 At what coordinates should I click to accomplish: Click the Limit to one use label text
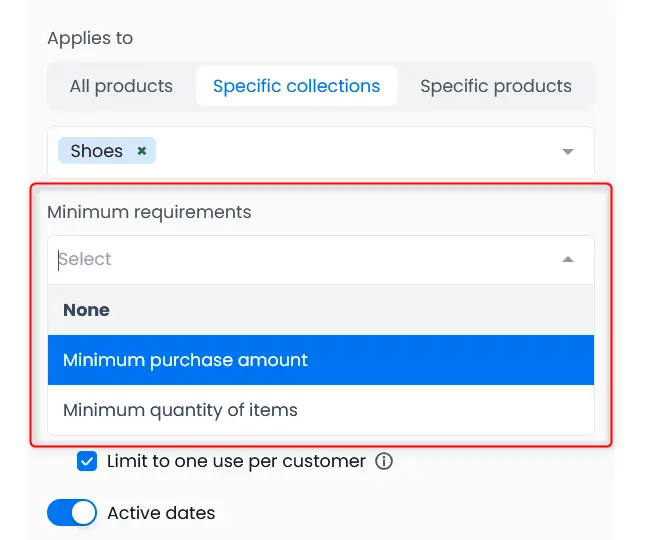click(236, 462)
